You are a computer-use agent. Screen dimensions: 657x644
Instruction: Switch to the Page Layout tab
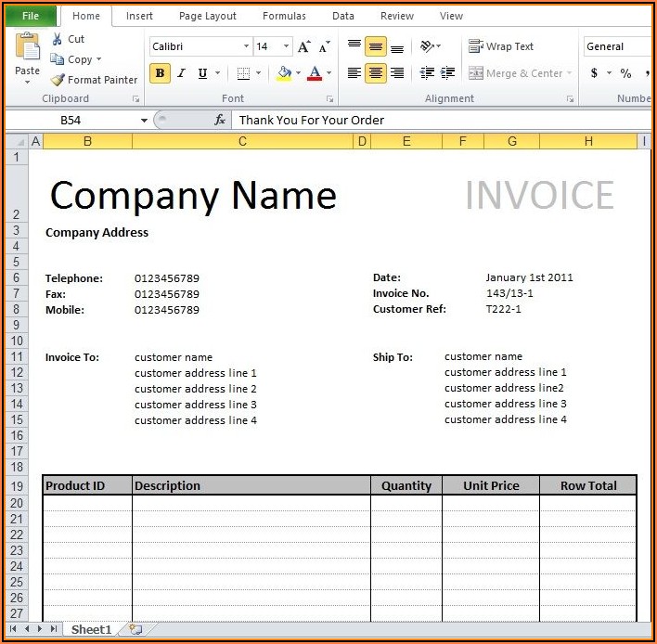coord(207,16)
